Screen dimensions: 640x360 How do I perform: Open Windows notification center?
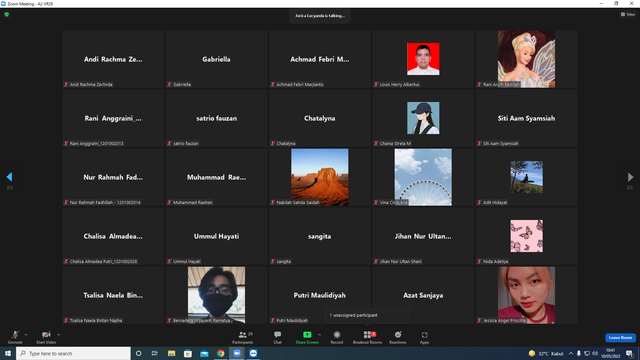click(x=629, y=353)
